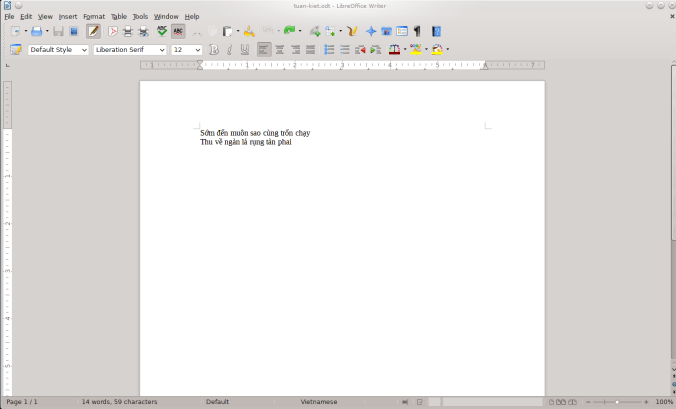The height and width of the screenshot is (409, 676).
Task: Click the LibreOffice Help icon
Action: (436, 32)
